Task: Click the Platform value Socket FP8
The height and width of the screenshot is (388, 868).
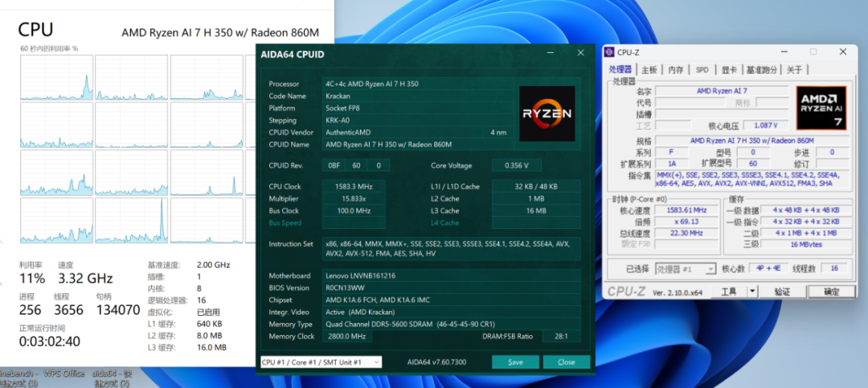Action: pyautogui.click(x=419, y=108)
